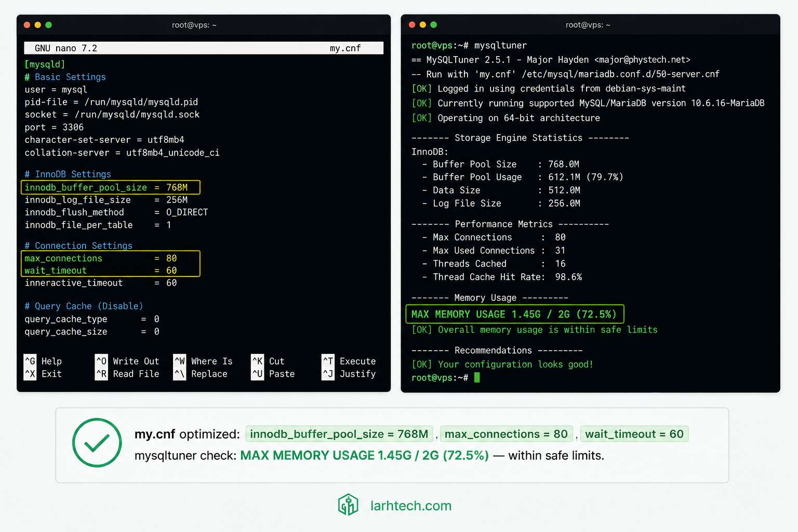Click the 'wait_timeout = 60' green badge
798x532 pixels.
tap(634, 434)
